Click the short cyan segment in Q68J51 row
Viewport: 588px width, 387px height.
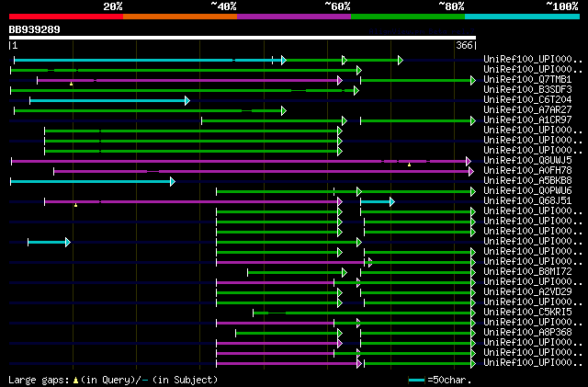(375, 202)
